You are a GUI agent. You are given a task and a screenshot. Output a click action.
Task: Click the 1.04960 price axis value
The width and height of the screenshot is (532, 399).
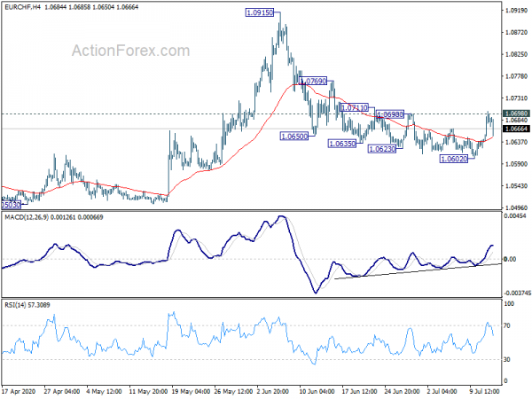[516, 207]
